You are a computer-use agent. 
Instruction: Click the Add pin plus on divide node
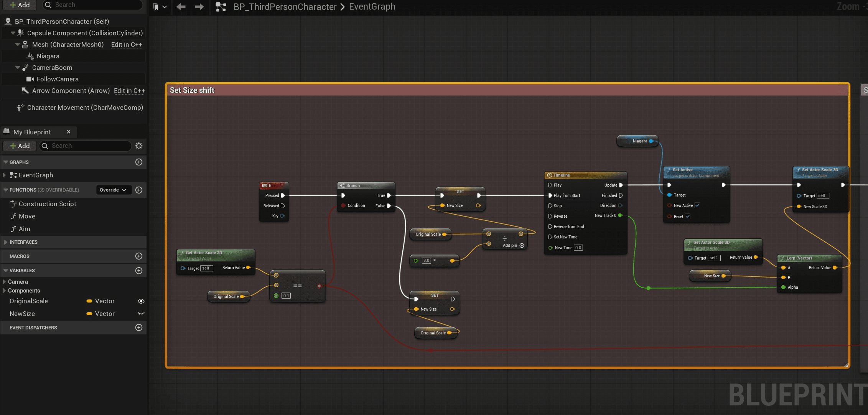[522, 245]
